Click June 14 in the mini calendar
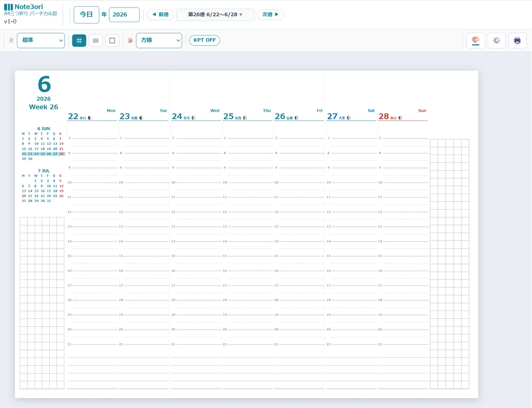Screen dimensions: 532x408 click(61, 144)
